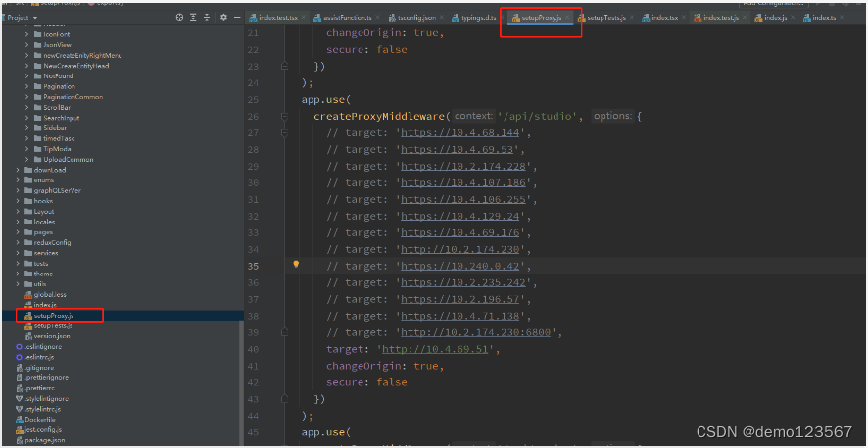The width and height of the screenshot is (868, 448).
Task: Select package.json in the project tree
Action: coord(45,440)
